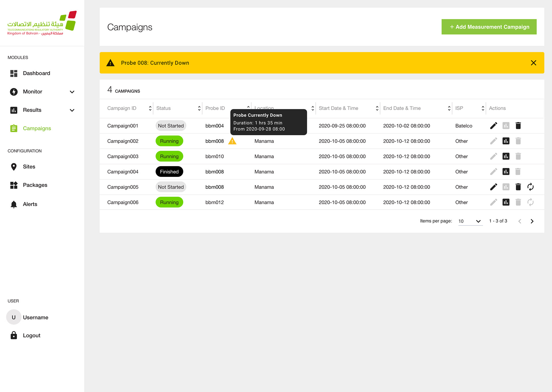Sort by Start Date & Time column
The image size is (552, 392).
click(377, 108)
